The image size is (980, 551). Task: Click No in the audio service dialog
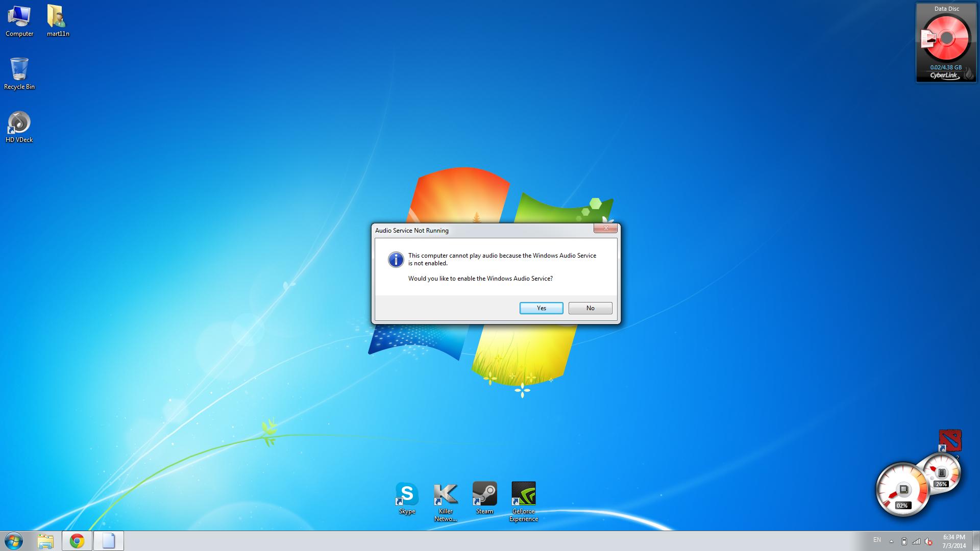tap(590, 308)
